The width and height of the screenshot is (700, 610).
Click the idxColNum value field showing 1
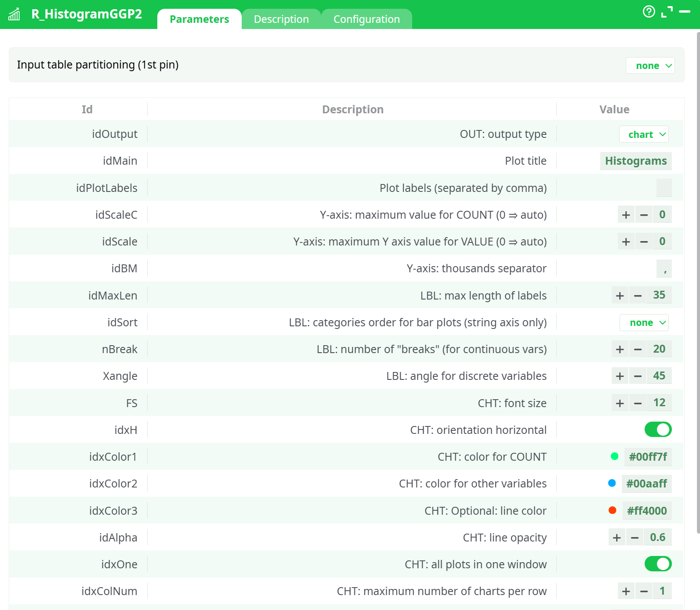[662, 591]
